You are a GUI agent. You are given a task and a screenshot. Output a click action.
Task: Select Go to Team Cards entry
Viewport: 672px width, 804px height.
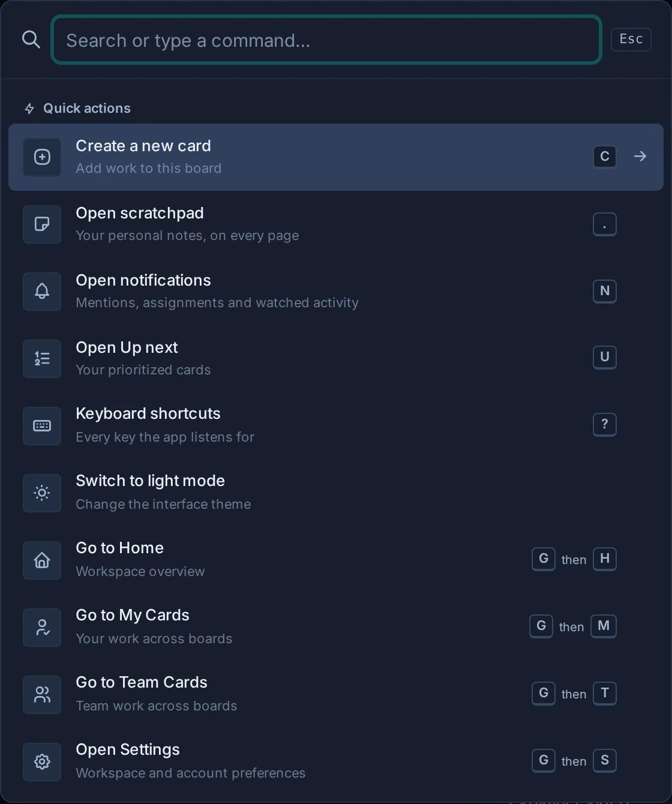336,695
